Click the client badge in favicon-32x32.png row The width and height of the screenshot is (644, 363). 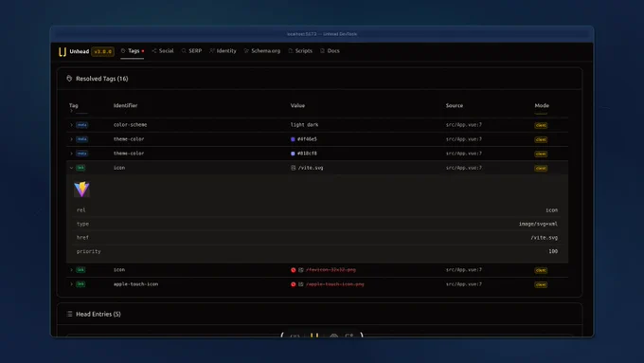coord(541,270)
